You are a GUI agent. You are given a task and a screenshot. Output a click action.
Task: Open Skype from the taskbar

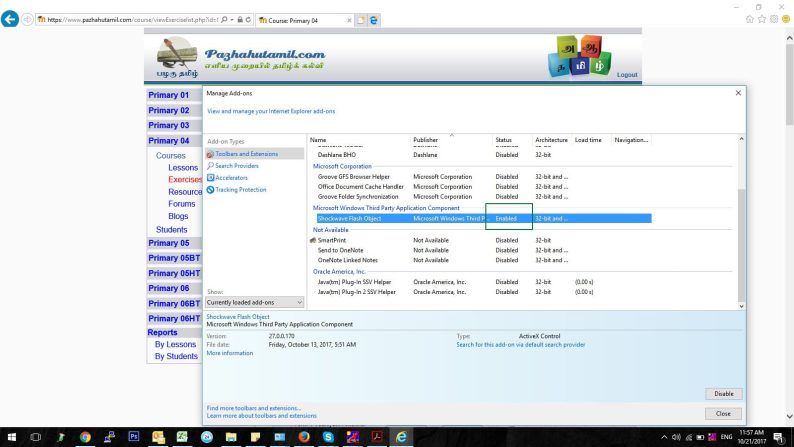click(x=328, y=437)
